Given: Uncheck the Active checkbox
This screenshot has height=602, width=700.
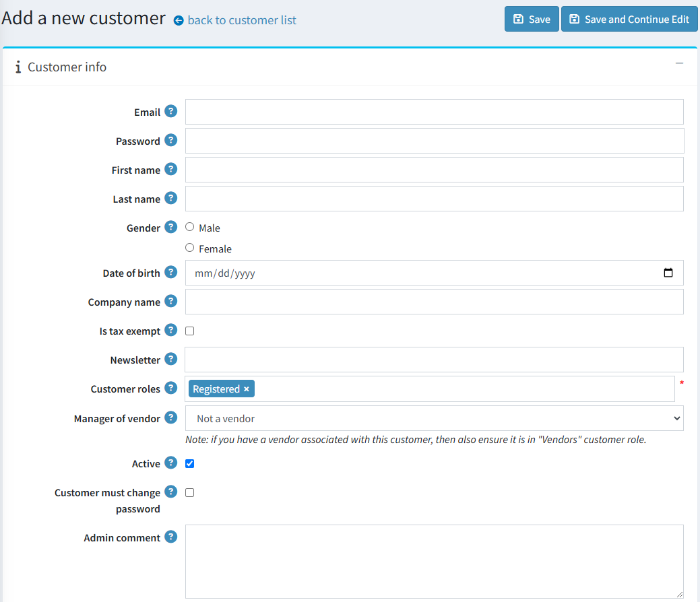Looking at the screenshot, I should (189, 464).
